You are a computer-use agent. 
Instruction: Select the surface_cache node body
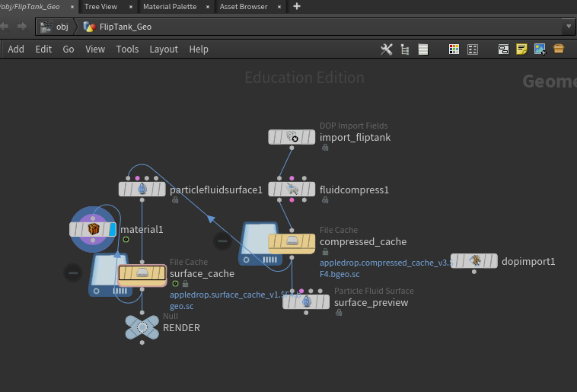click(x=142, y=273)
